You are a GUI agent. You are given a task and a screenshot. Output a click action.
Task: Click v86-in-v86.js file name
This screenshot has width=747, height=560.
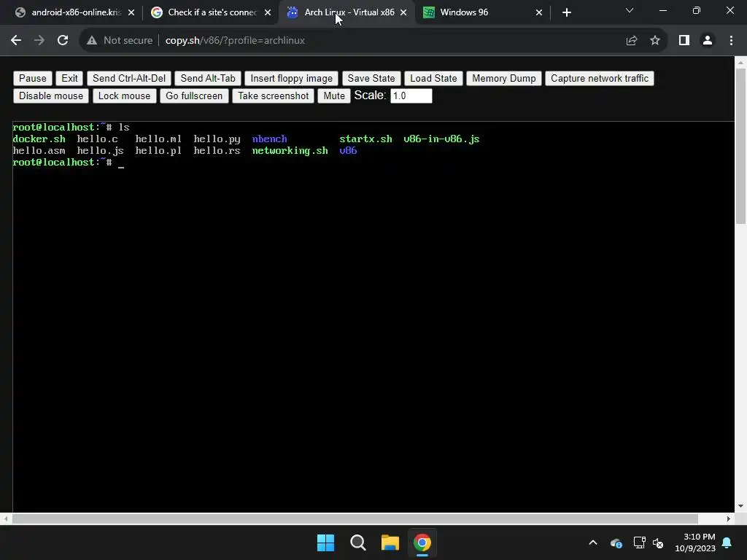coord(441,139)
